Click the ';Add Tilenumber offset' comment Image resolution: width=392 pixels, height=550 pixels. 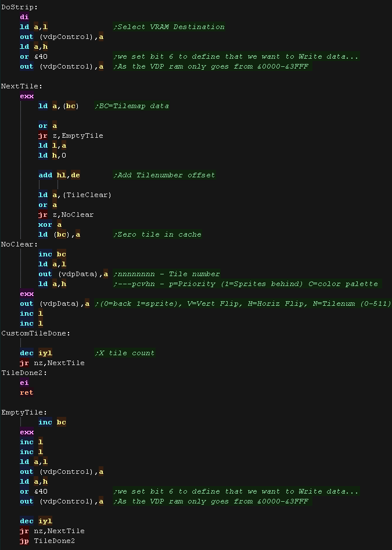(164, 175)
